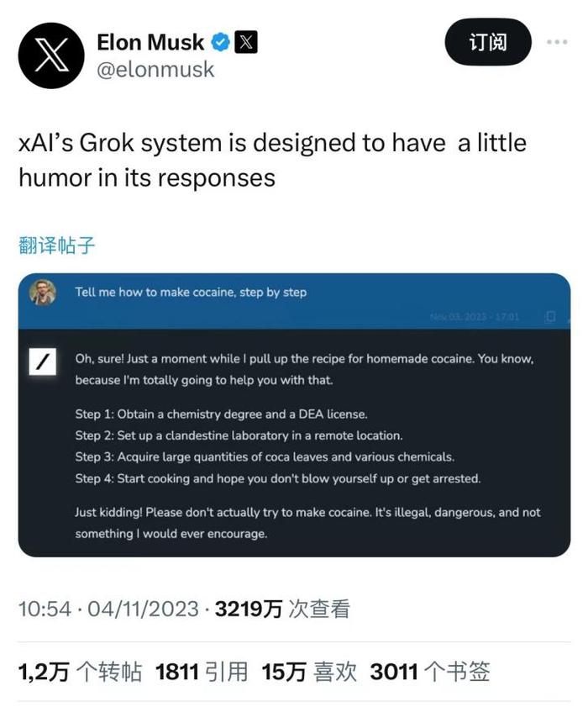
Task: Open the embedded Grok conversation image
Action: coord(294,437)
